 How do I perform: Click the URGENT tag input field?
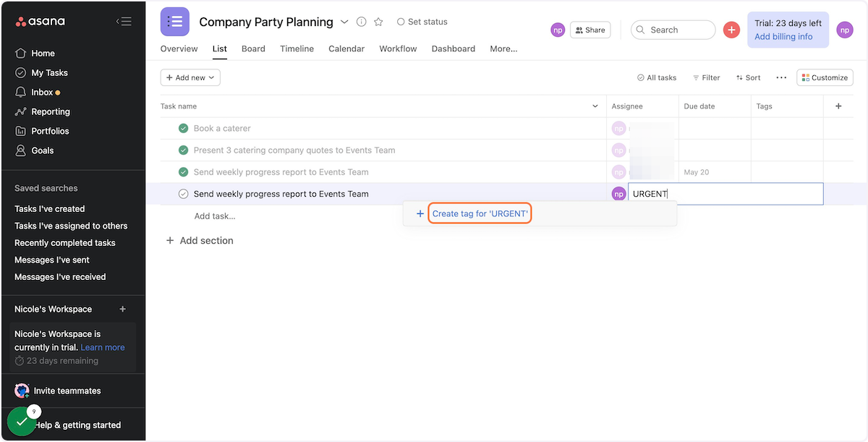[x=726, y=194]
